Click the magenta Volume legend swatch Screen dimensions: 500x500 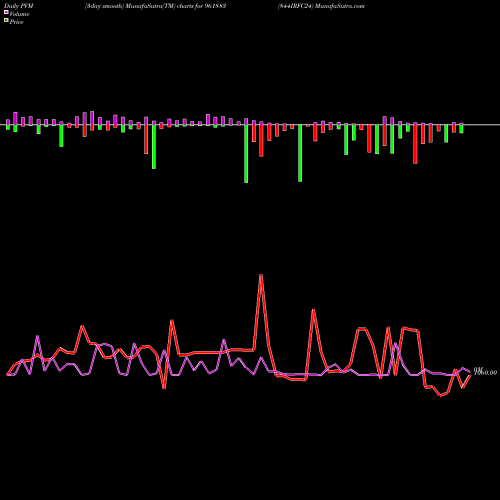tap(6, 12)
